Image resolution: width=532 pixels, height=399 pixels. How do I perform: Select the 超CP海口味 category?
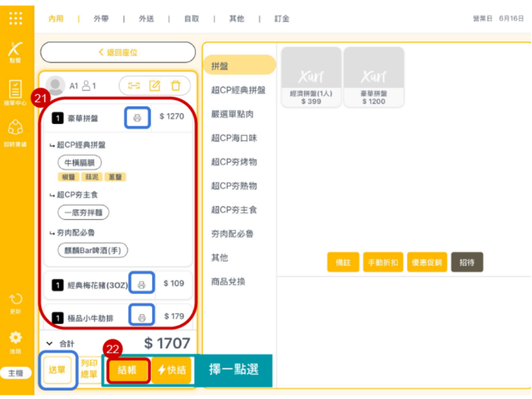(234, 138)
